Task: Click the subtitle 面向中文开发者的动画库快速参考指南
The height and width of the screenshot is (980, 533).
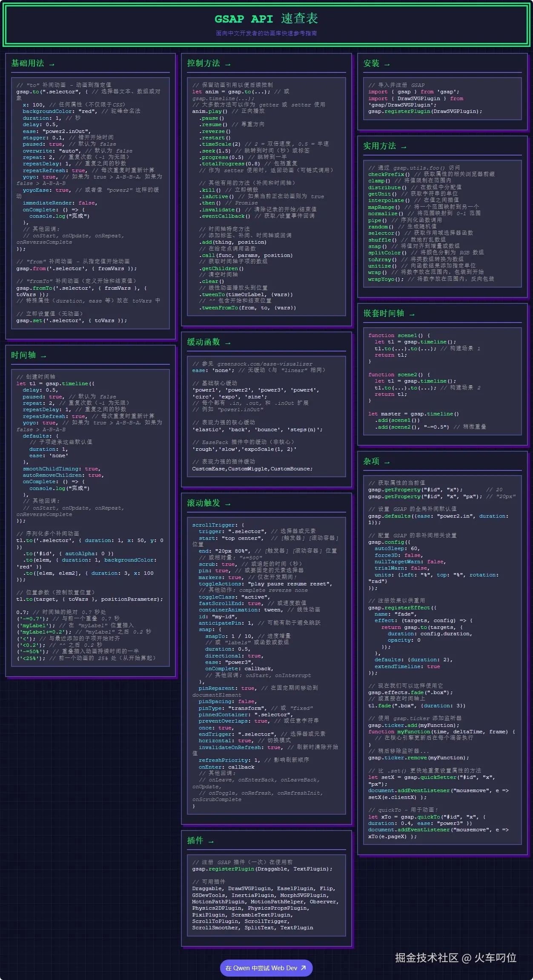Action: pyautogui.click(x=266, y=33)
